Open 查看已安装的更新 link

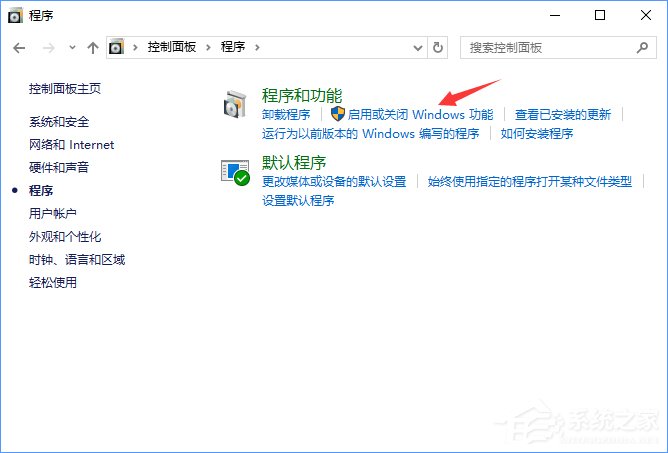563,115
